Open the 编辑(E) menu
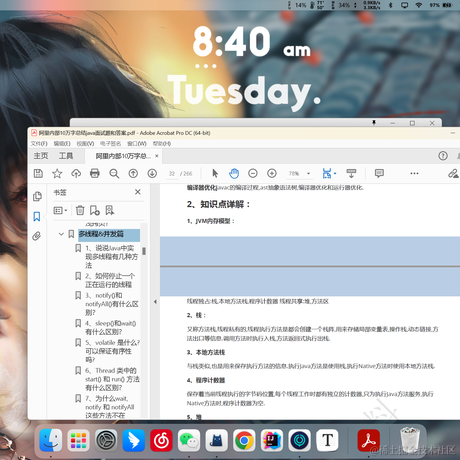This screenshot has width=460, height=460. pyautogui.click(x=62, y=144)
